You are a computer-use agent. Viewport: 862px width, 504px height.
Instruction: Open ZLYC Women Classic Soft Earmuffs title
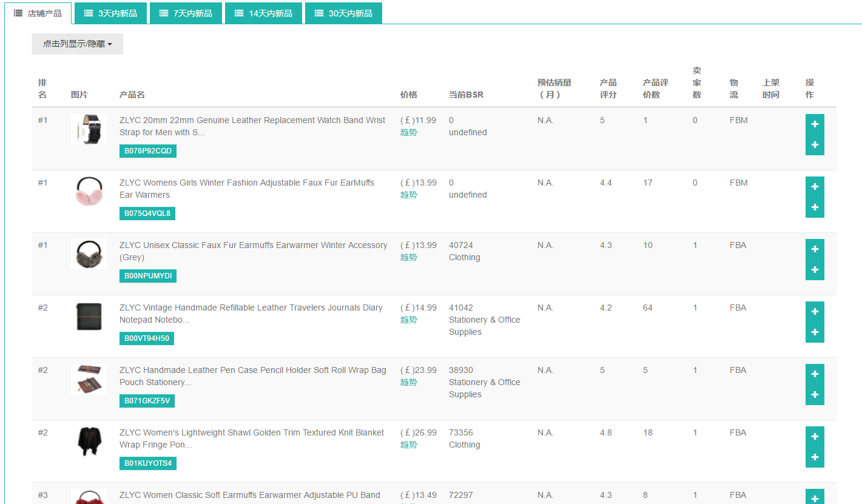pos(250,495)
